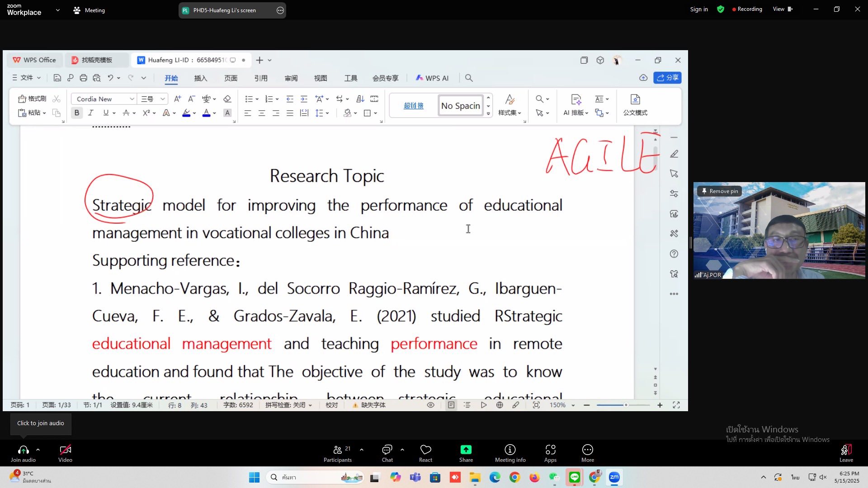Align text left
The height and width of the screenshot is (488, 868).
(x=248, y=113)
